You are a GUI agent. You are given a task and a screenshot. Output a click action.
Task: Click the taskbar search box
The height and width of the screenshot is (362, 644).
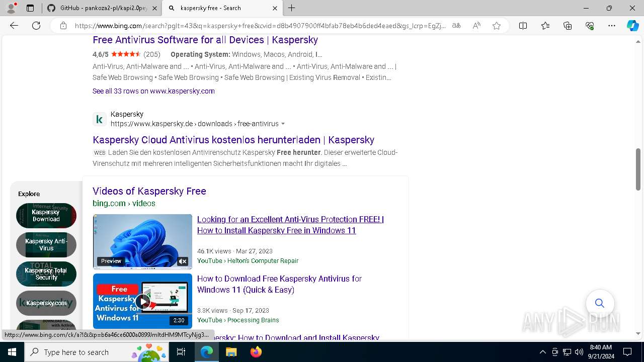point(97,352)
